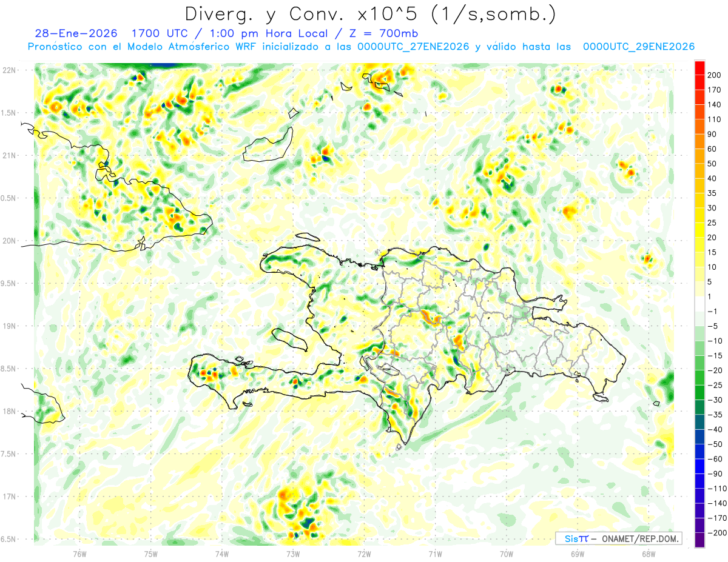
Task: Click the '19N' latitude label
Action: pyautogui.click(x=8, y=326)
